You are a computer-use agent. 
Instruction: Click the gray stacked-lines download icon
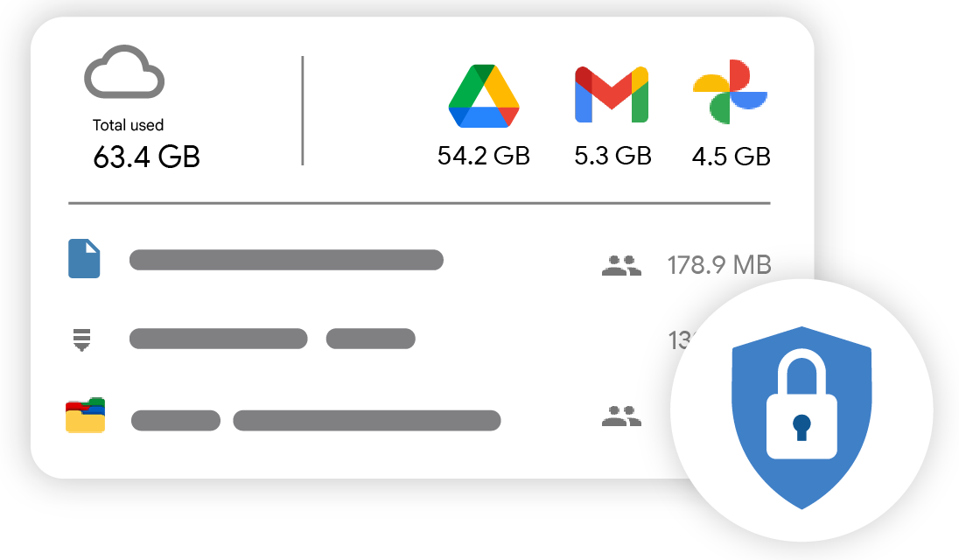pyautogui.click(x=82, y=339)
